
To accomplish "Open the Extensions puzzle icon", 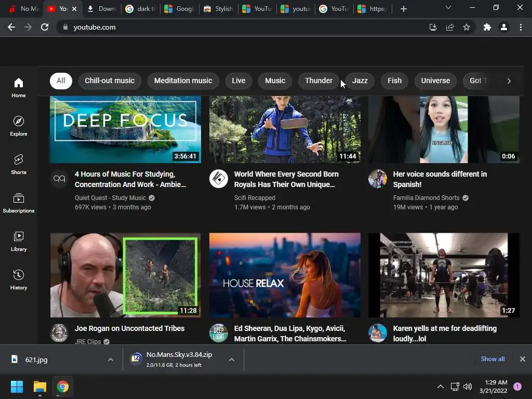I will (x=487, y=27).
